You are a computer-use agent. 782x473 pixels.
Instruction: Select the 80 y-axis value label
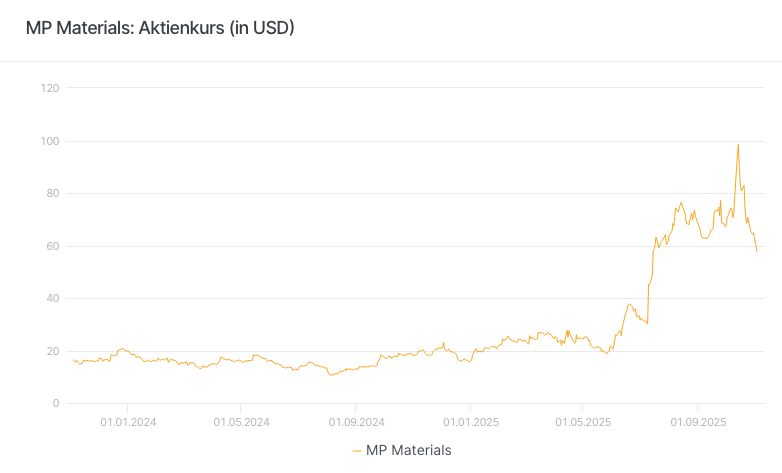[x=53, y=193]
